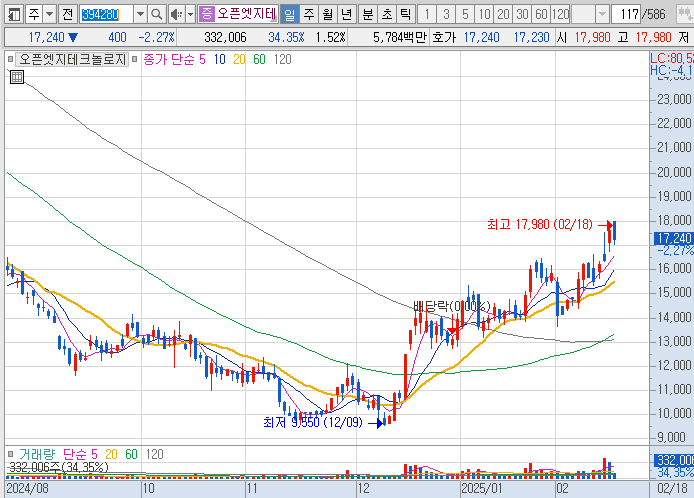Click the blue 17,240 price axis tag

tap(674, 239)
